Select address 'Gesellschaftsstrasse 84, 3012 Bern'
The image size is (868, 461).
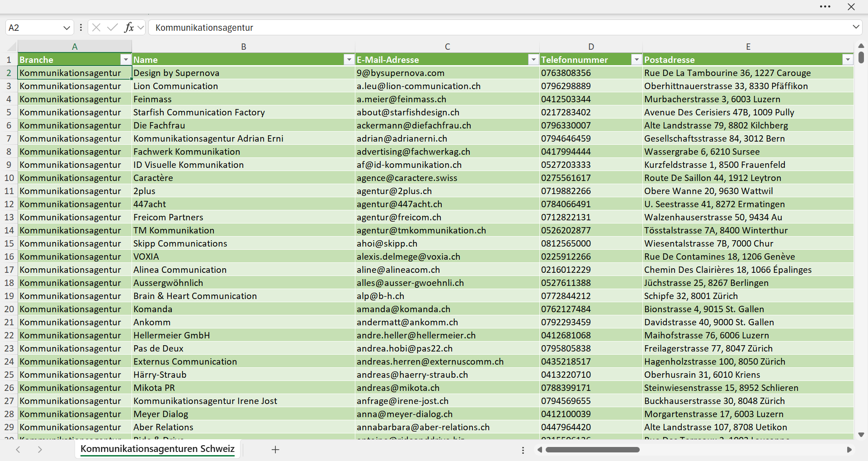click(x=748, y=138)
